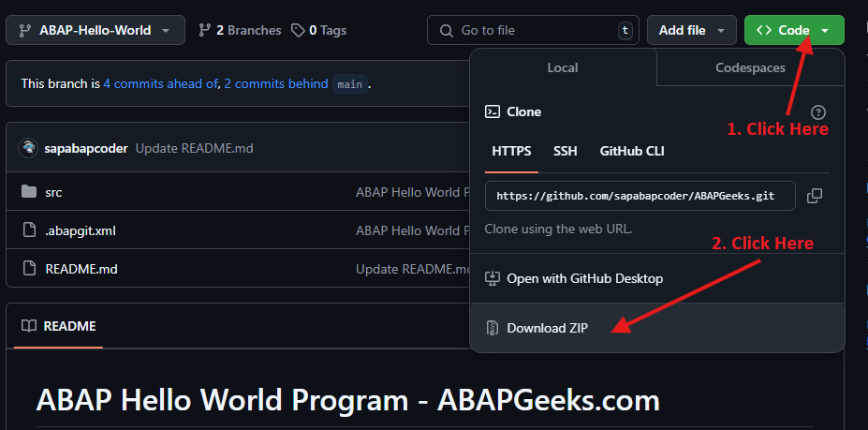Open the Update README.md commit message
The height and width of the screenshot is (430, 868).
195,149
